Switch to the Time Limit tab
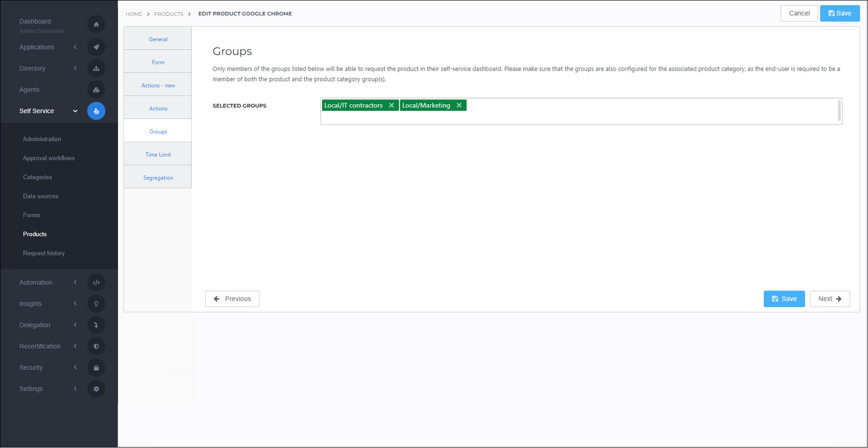868x448 pixels. coord(158,154)
